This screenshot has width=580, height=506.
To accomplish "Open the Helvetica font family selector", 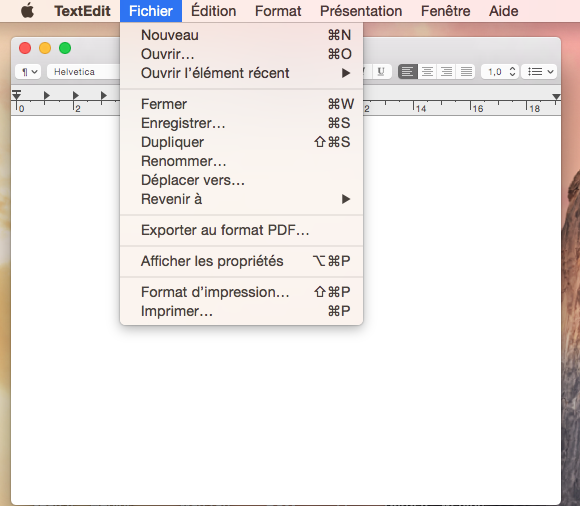I will [84, 72].
